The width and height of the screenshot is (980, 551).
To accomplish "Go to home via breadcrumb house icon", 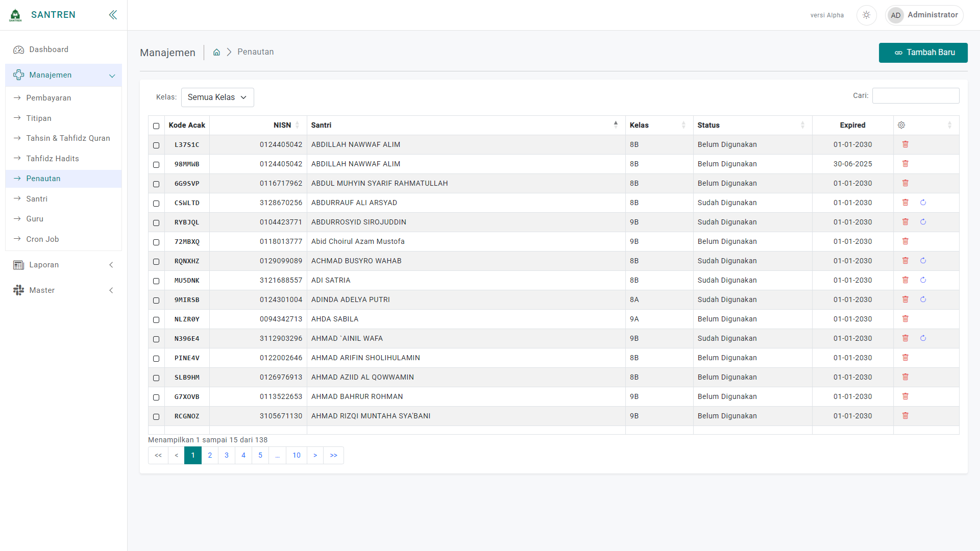I will coord(216,52).
